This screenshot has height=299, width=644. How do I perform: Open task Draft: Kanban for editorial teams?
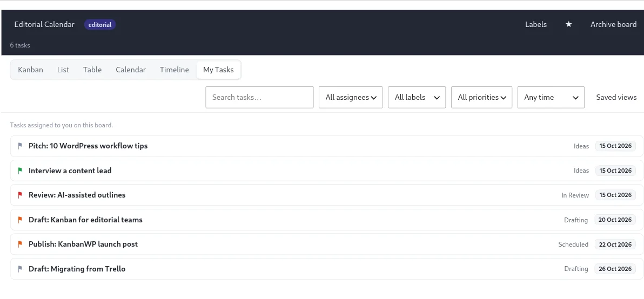point(327,220)
